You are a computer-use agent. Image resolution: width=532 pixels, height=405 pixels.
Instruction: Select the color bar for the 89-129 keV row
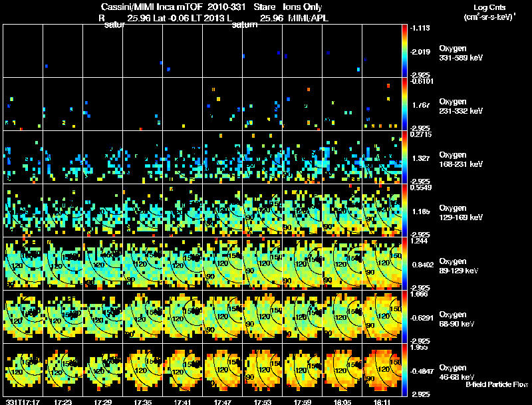point(405,263)
